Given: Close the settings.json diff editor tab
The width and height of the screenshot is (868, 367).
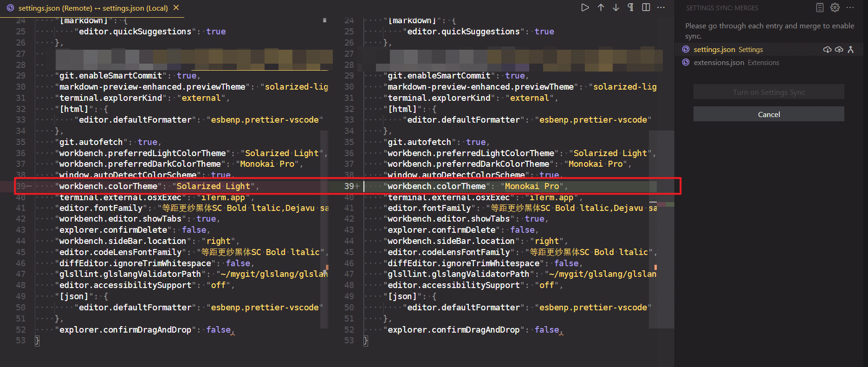Looking at the screenshot, I should click(176, 8).
